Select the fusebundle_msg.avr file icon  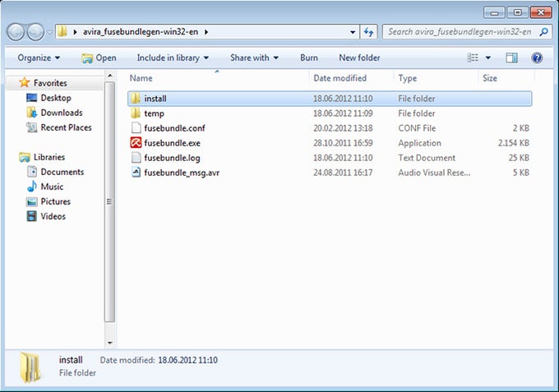136,173
